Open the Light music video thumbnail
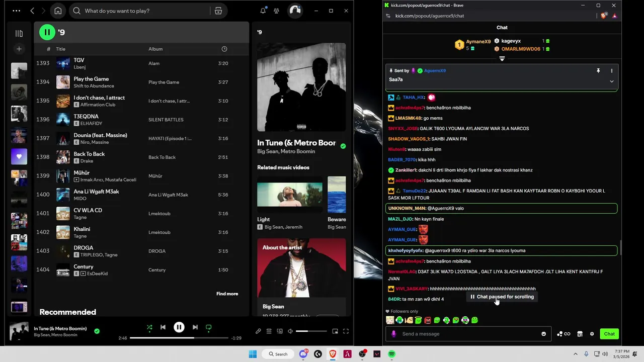The height and width of the screenshot is (362, 644). (290, 195)
